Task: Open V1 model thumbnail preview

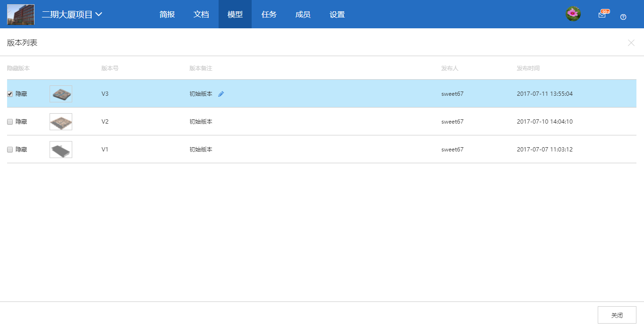Action: click(61, 150)
